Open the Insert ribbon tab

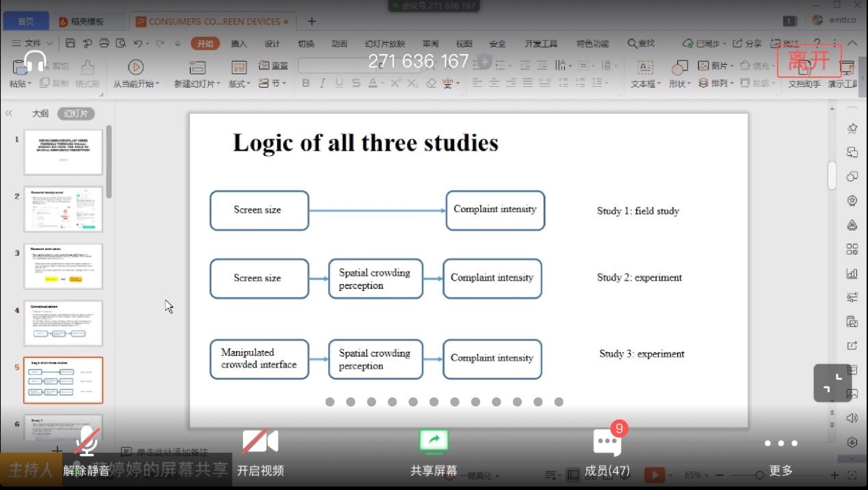click(239, 44)
